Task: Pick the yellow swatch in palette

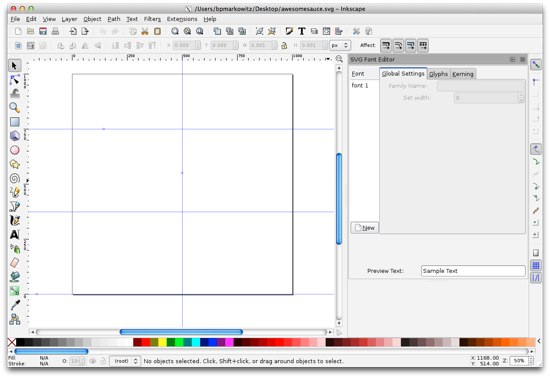Action: click(x=162, y=342)
